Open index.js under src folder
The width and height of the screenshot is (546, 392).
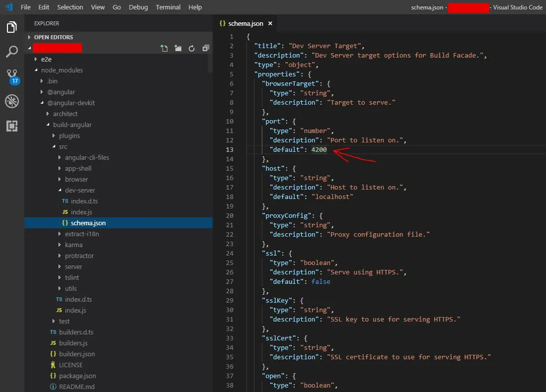click(x=118, y=310)
